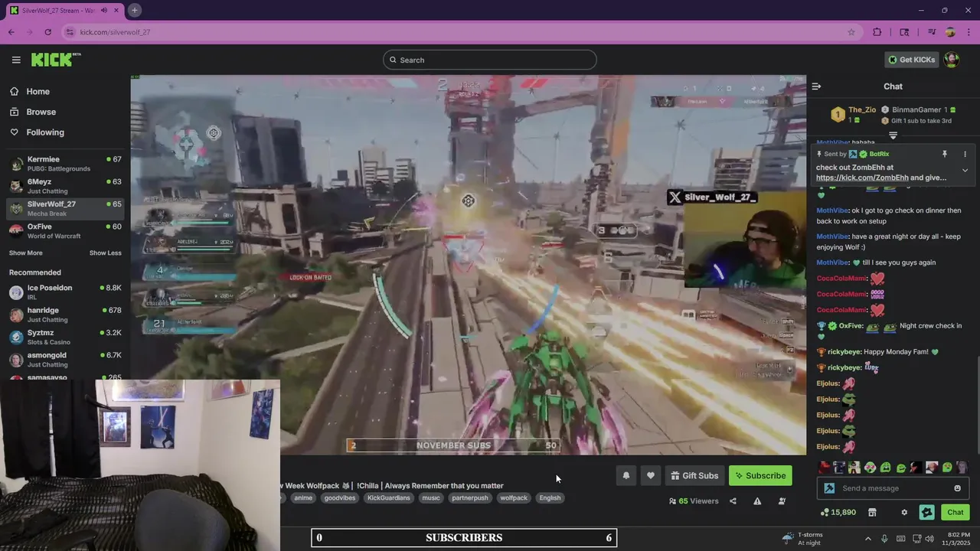This screenshot has height=551, width=980.
Task: Open the sidebar hamburger menu
Action: 16,60
